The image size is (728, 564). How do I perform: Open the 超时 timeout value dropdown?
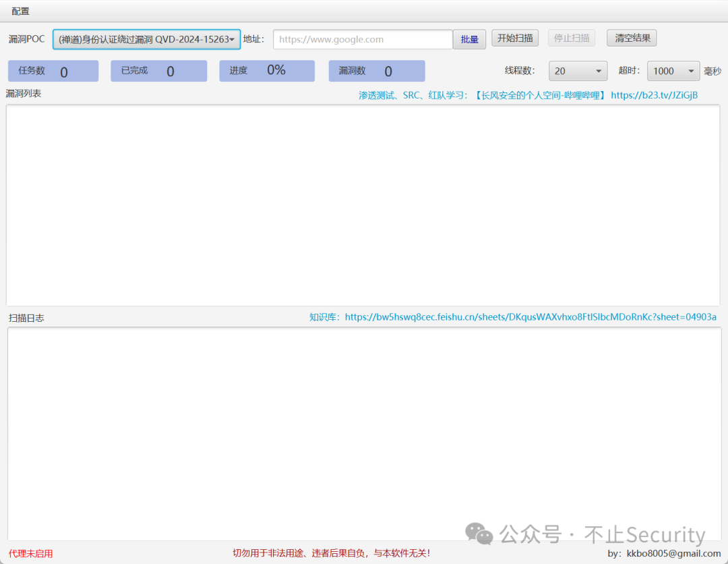pyautogui.click(x=673, y=70)
